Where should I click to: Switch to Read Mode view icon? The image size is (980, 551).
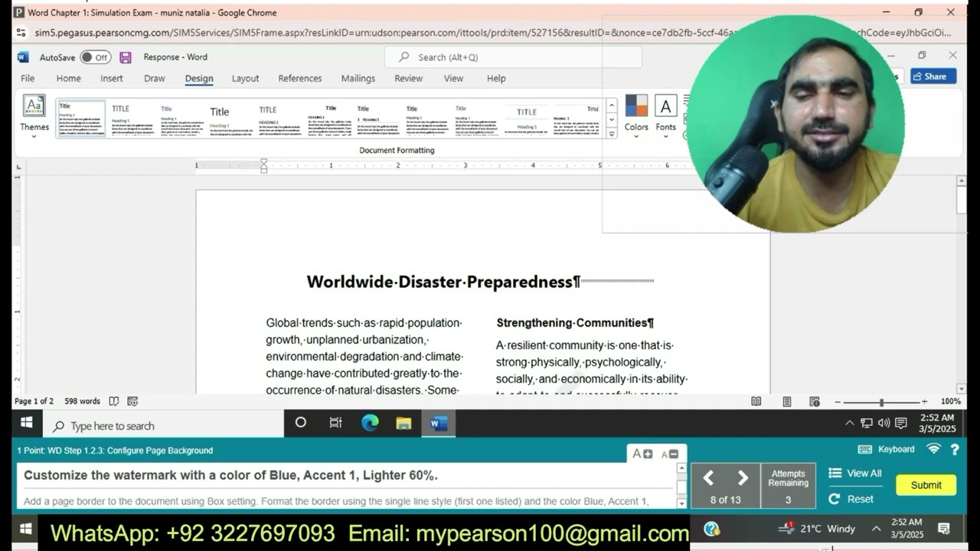point(756,401)
